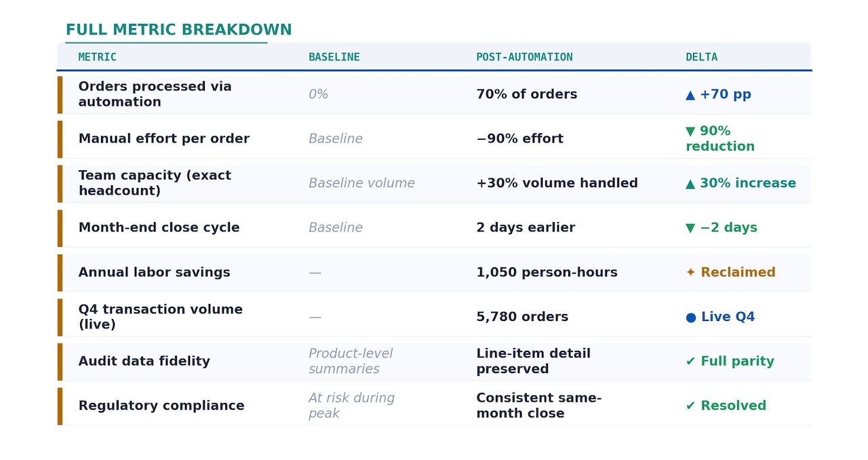Click the 1,050 person-hours value
The height and width of the screenshot is (460, 868).
click(x=547, y=273)
